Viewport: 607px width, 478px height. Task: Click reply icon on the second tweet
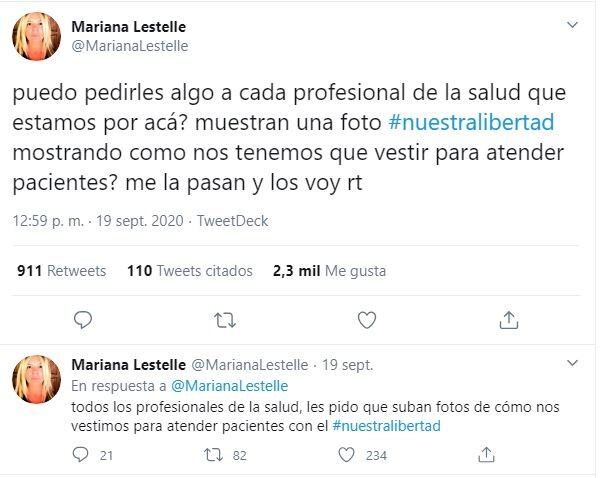click(82, 455)
